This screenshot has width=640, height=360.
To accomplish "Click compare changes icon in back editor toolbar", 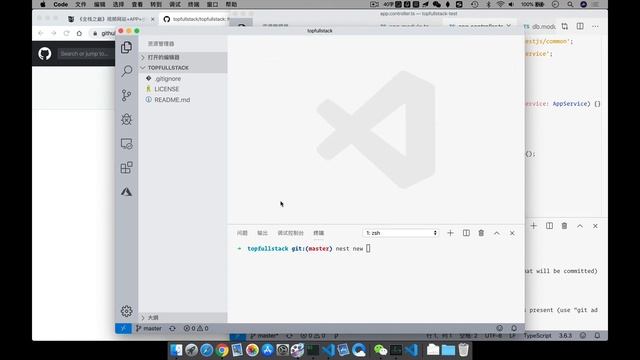I will pyautogui.click(x=564, y=26).
